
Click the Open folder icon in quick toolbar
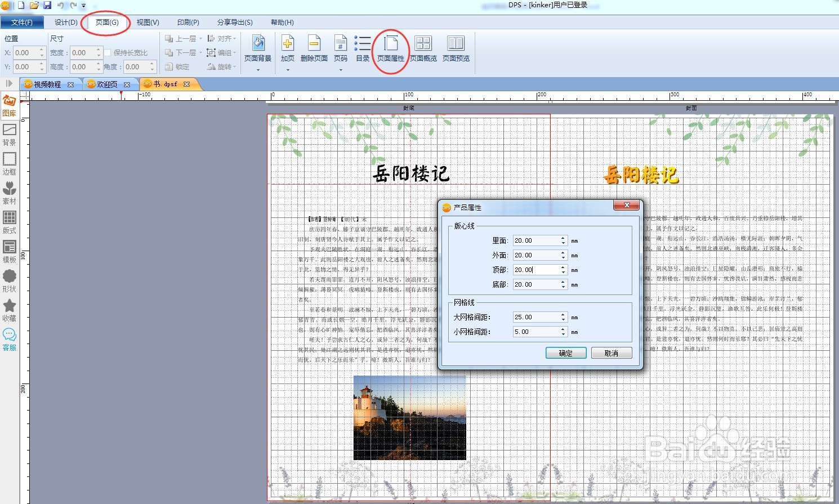(34, 6)
